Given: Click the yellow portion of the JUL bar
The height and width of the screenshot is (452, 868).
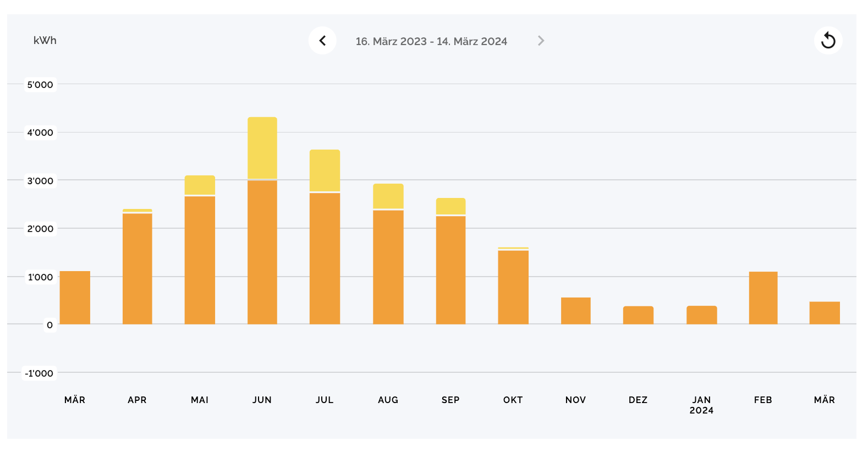Looking at the screenshot, I should (x=325, y=170).
